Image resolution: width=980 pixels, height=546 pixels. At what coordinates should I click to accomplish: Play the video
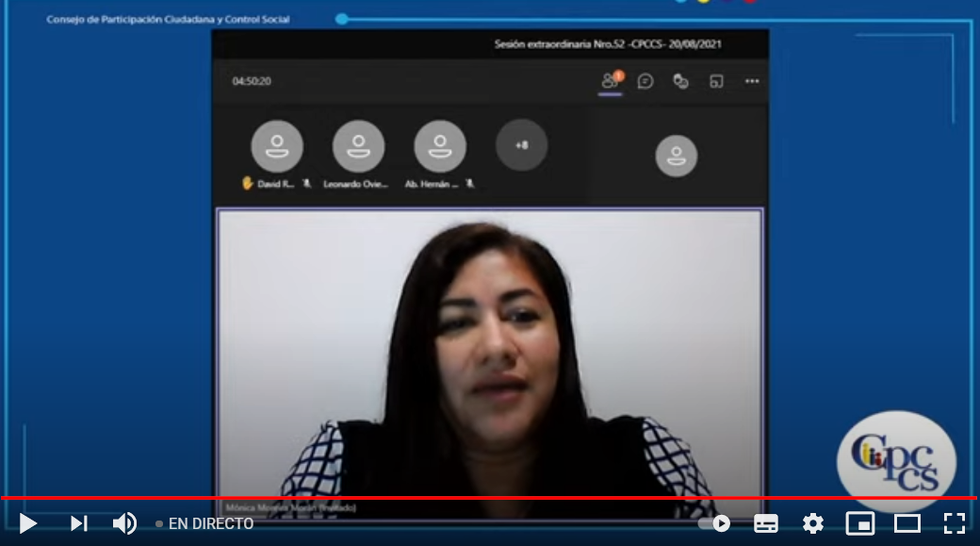point(27,523)
